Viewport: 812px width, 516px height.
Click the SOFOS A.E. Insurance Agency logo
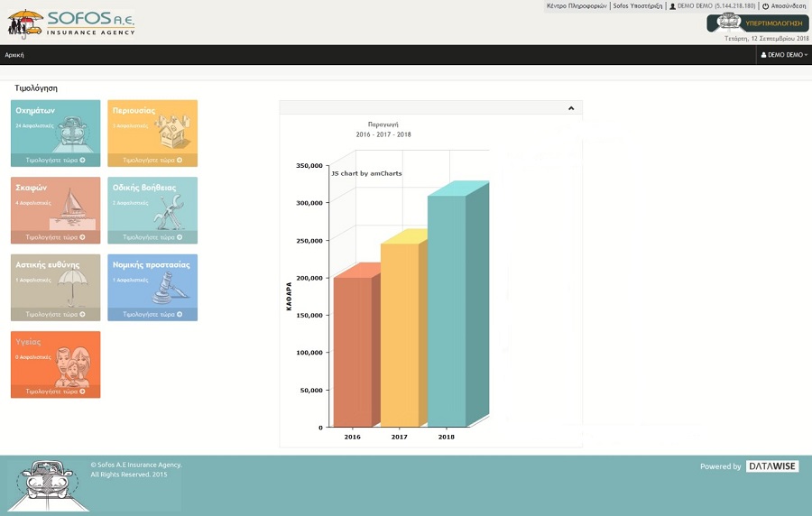click(72, 23)
